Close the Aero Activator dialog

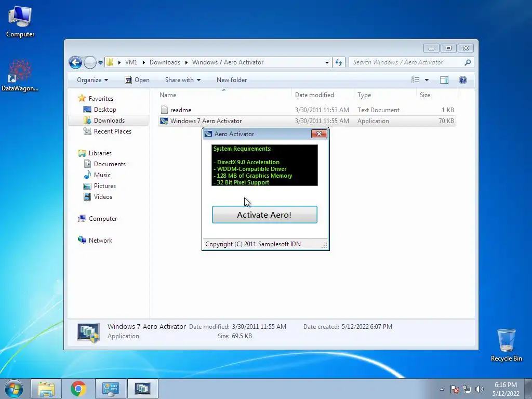click(319, 134)
